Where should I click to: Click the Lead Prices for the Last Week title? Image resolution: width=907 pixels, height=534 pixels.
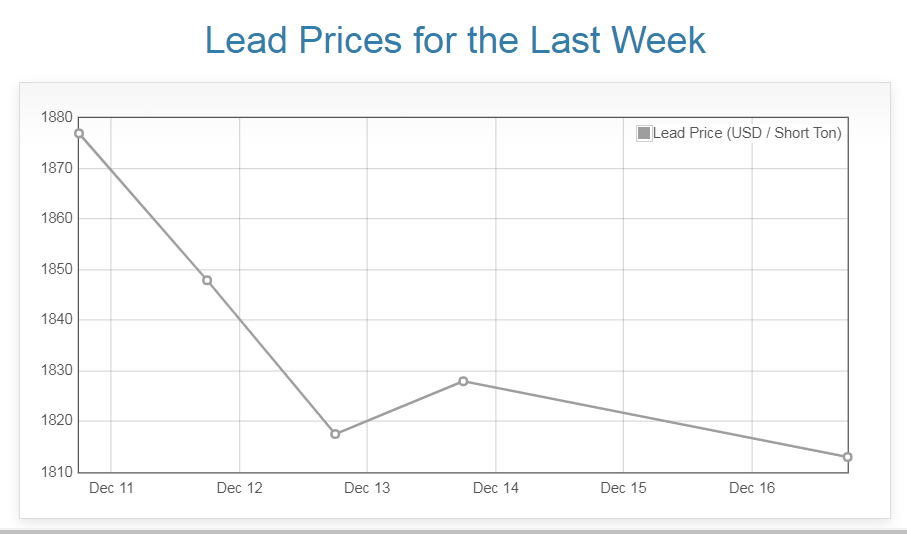455,40
